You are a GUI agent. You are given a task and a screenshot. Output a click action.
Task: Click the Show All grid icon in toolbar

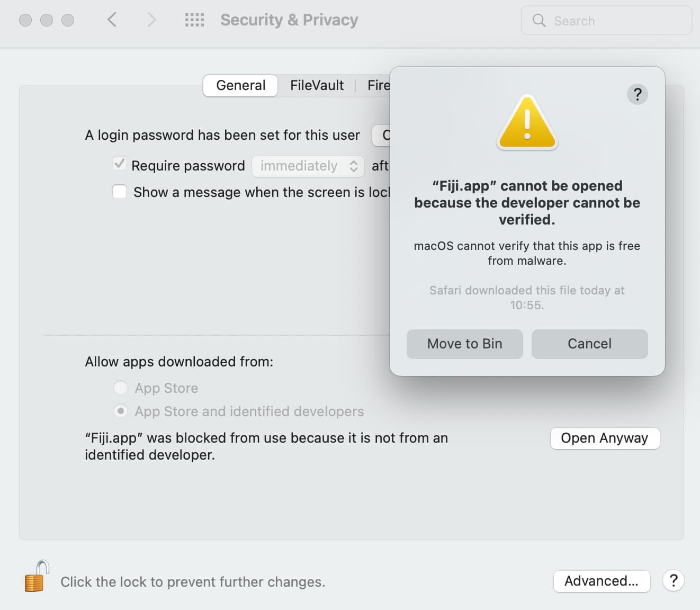(x=194, y=20)
